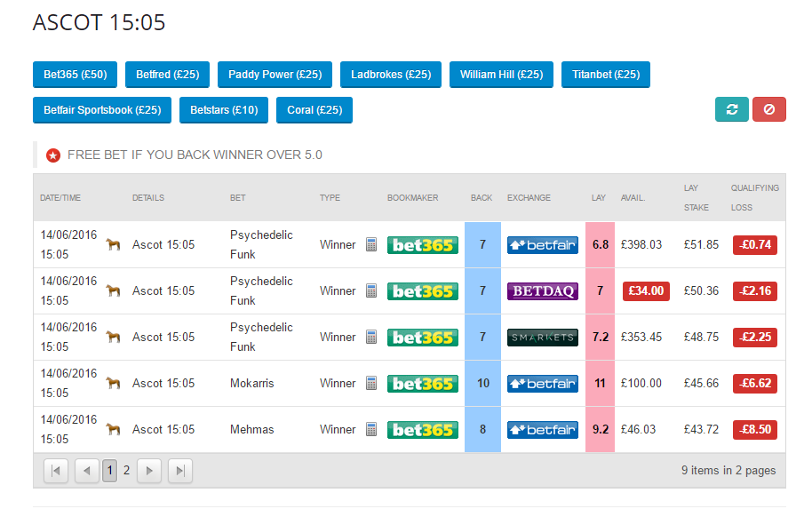
Task: Open calculator in the BETDAQ row
Action: [371, 290]
